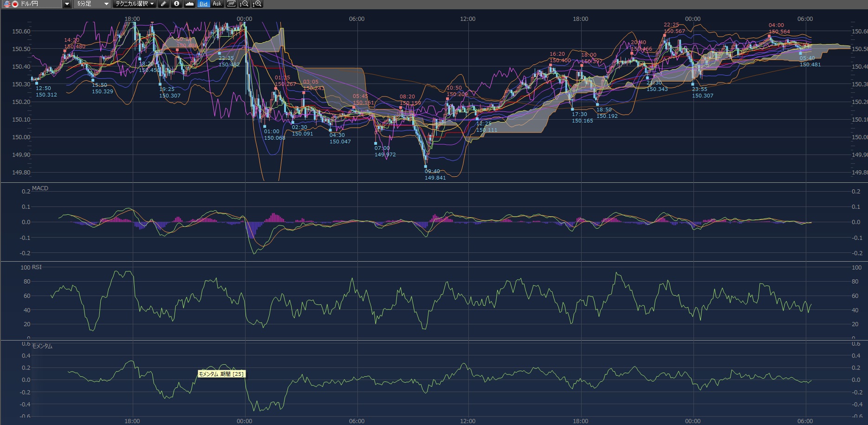Viewport: 868px width, 425px height.
Task: Click the モメンタム panel label
Action: pos(42,346)
